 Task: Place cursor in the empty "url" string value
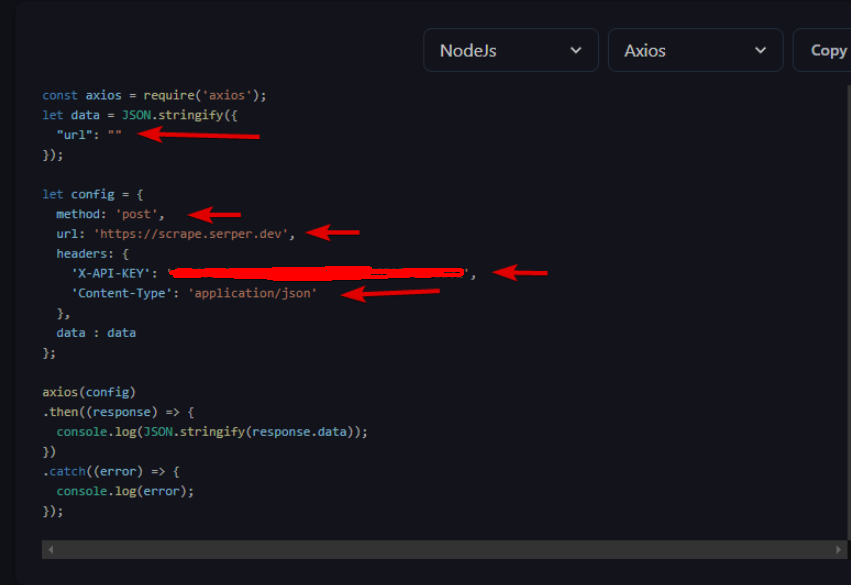(x=115, y=135)
